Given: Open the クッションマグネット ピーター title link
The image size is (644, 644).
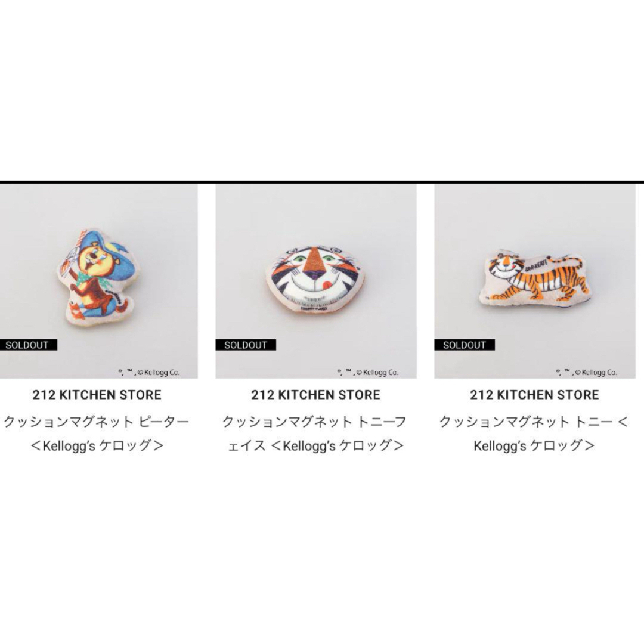Looking at the screenshot, I should (x=97, y=422).
